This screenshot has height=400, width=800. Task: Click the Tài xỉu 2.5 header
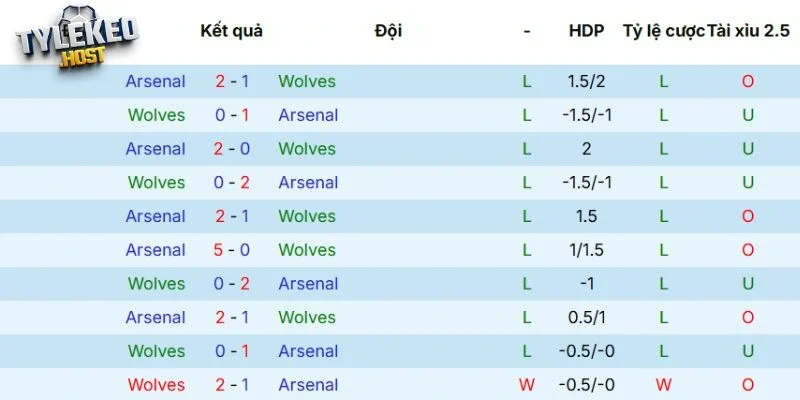748,31
